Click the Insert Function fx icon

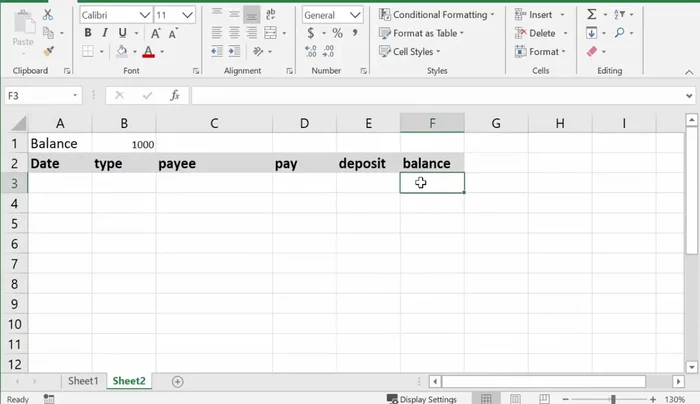click(x=174, y=95)
